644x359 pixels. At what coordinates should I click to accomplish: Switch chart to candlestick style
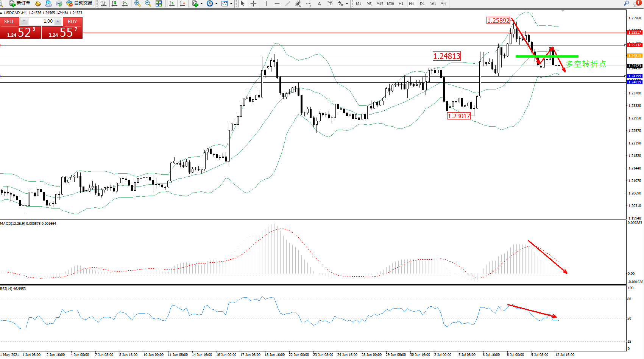(x=114, y=3)
